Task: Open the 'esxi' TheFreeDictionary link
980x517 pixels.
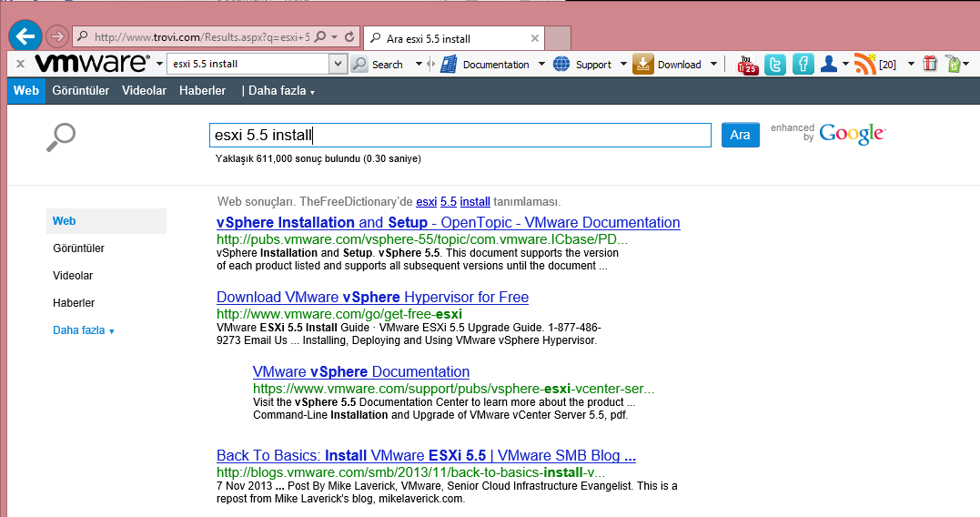Action: (426, 202)
